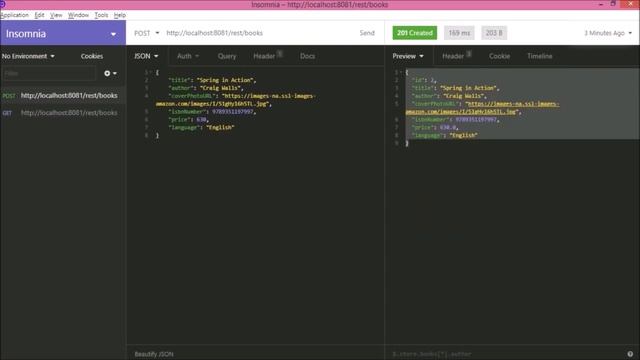Open the Cookies manager
The height and width of the screenshot is (360, 640).
(92, 56)
